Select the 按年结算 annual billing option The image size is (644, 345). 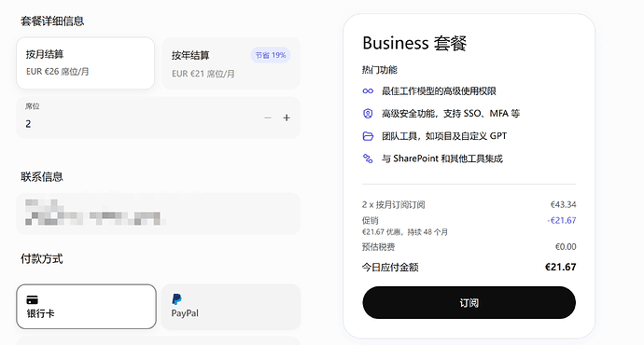pyautogui.click(x=231, y=63)
